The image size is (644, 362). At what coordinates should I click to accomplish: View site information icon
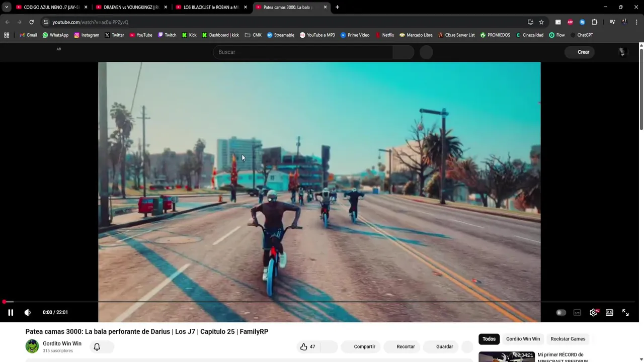click(x=46, y=22)
